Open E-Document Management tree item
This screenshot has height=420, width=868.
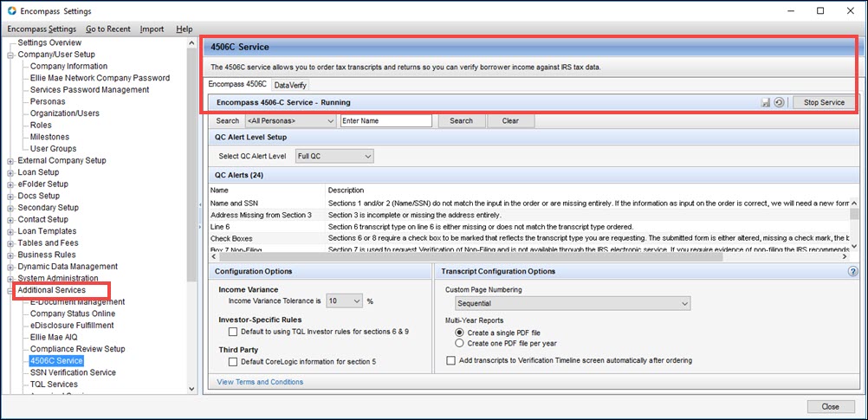[x=77, y=302]
